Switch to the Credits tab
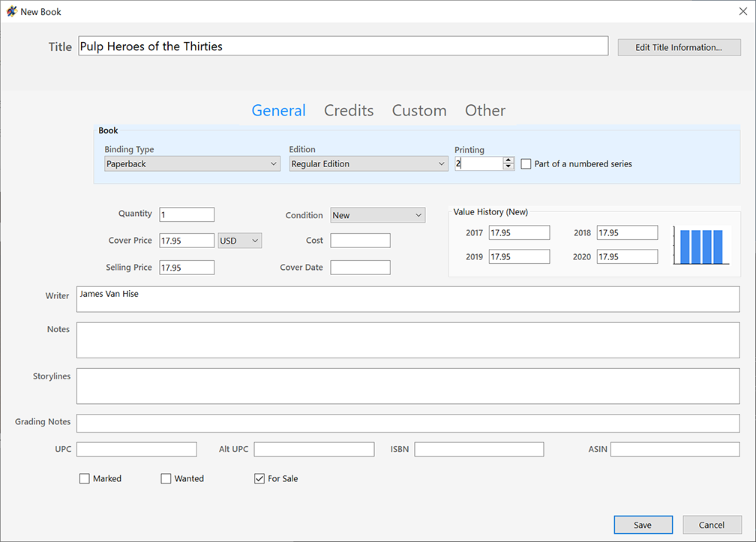 (x=349, y=110)
